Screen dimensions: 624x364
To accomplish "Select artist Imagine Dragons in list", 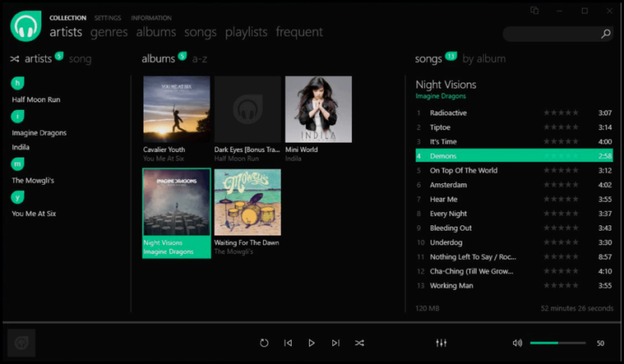I will [x=39, y=133].
